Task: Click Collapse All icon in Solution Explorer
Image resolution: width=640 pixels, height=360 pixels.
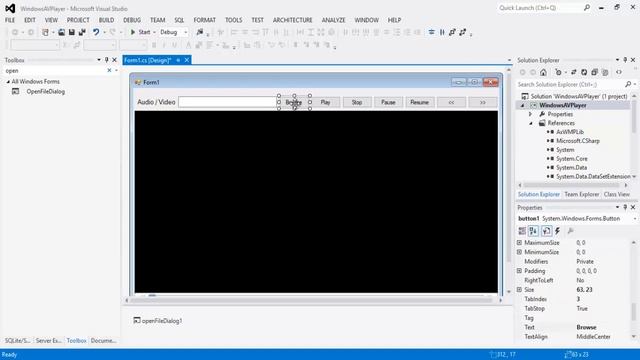Action: pyautogui.click(x=594, y=72)
